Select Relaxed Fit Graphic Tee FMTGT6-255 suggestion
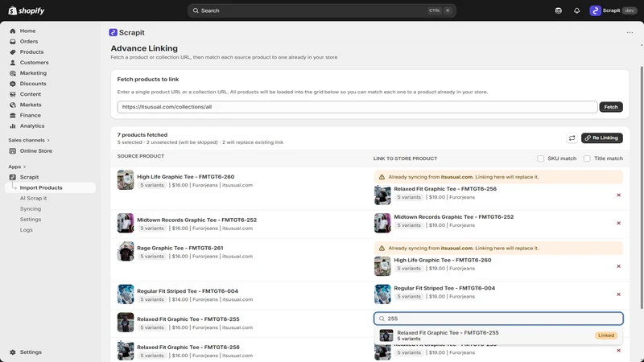This screenshot has height=362, width=644. click(498, 335)
